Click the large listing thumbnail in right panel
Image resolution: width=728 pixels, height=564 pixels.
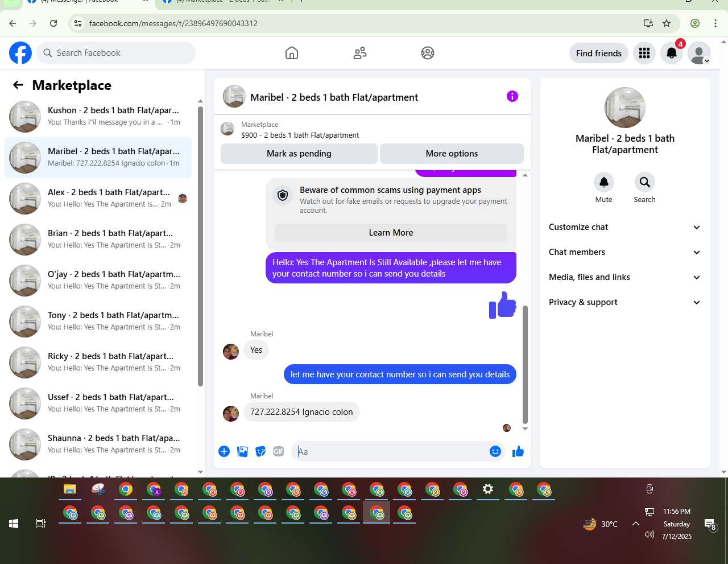pyautogui.click(x=625, y=108)
